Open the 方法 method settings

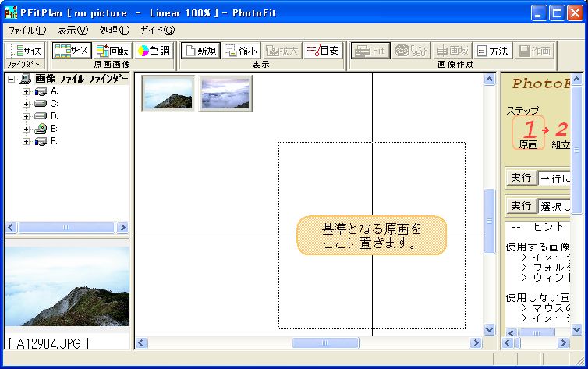pos(492,51)
